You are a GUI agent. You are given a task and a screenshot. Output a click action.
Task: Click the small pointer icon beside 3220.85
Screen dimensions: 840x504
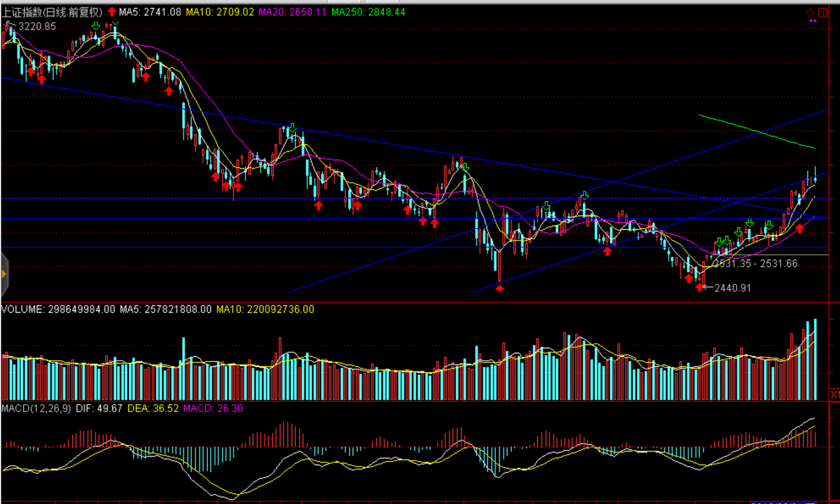coord(8,25)
